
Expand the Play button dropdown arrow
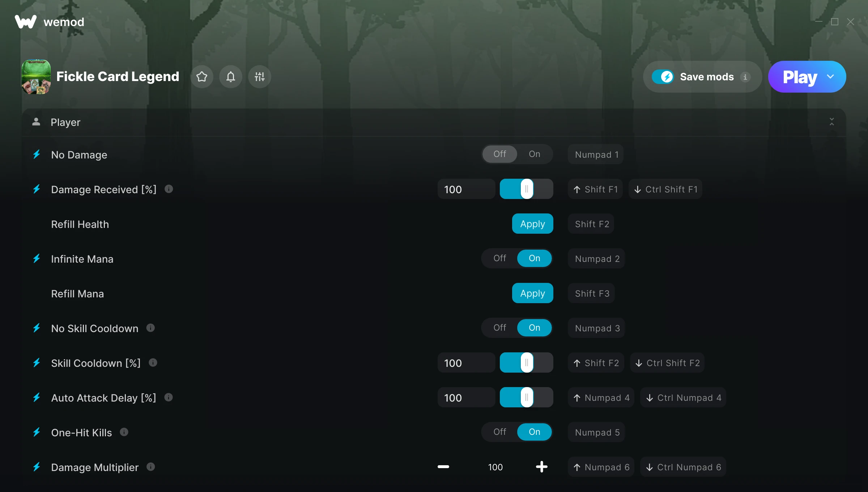(x=830, y=77)
